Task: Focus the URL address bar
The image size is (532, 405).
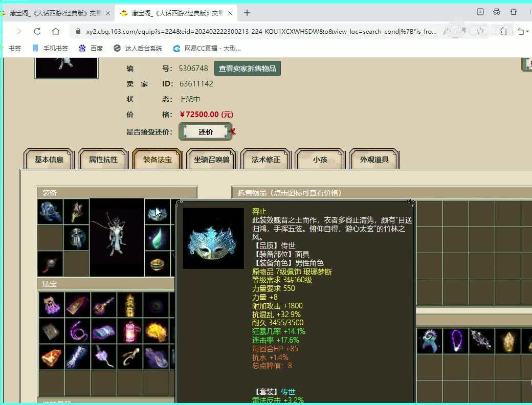Action: coord(261,32)
